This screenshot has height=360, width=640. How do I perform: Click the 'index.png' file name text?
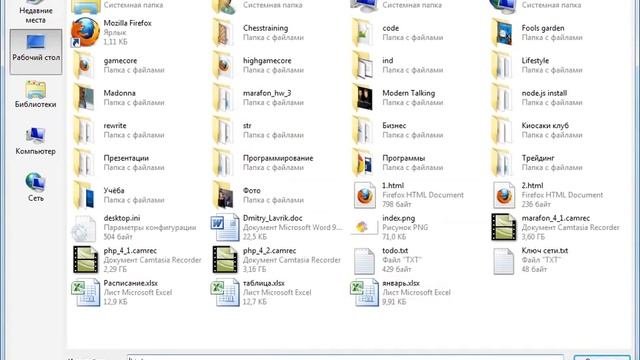pos(398,218)
